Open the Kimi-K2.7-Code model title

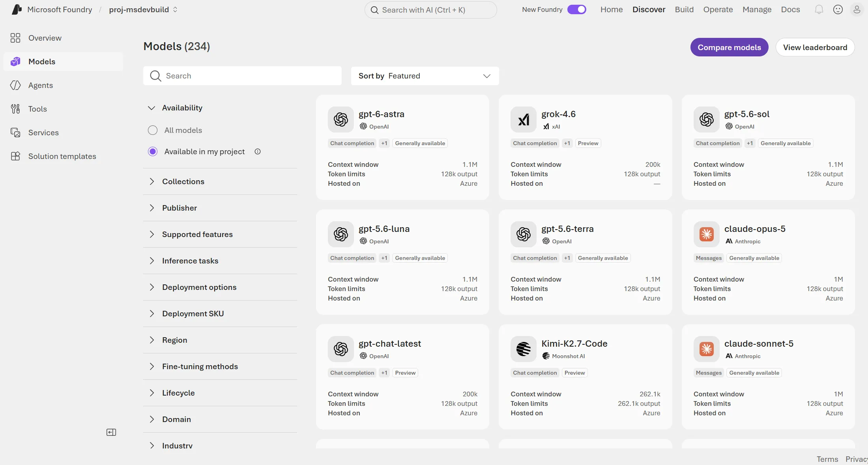click(x=574, y=344)
